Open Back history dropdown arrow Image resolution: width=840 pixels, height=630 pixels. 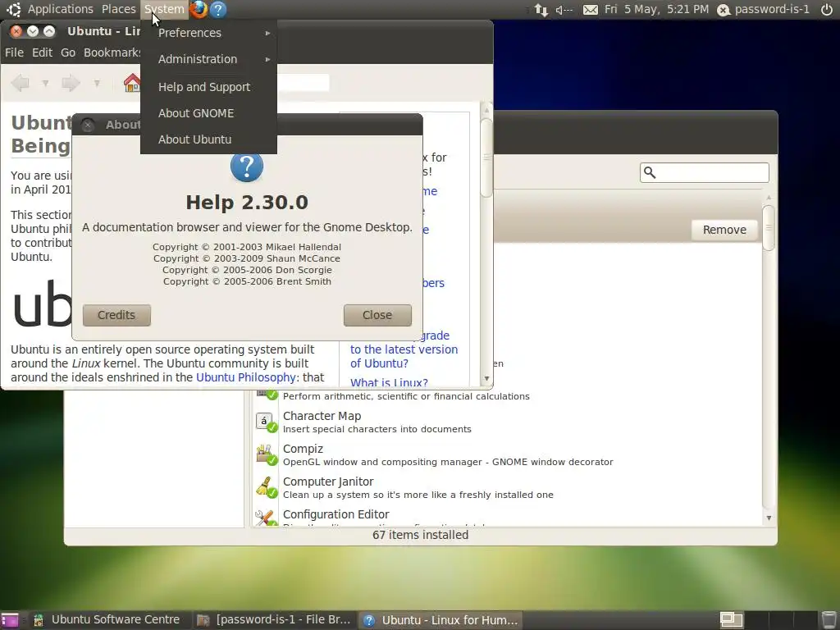click(x=46, y=83)
